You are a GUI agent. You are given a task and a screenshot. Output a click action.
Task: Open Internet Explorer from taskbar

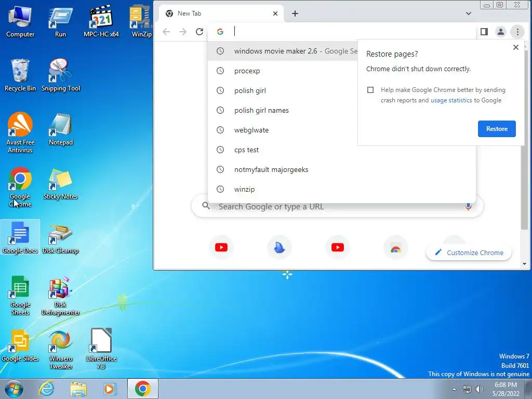click(x=46, y=389)
